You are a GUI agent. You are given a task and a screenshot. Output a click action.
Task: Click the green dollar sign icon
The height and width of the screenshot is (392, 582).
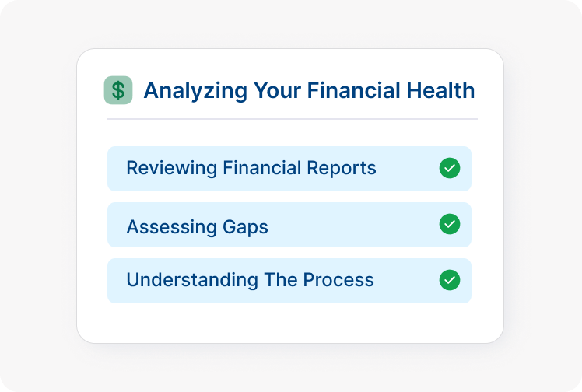117,90
